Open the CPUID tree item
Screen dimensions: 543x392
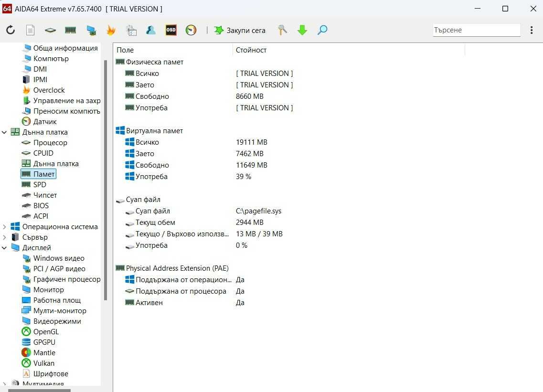pos(38,153)
